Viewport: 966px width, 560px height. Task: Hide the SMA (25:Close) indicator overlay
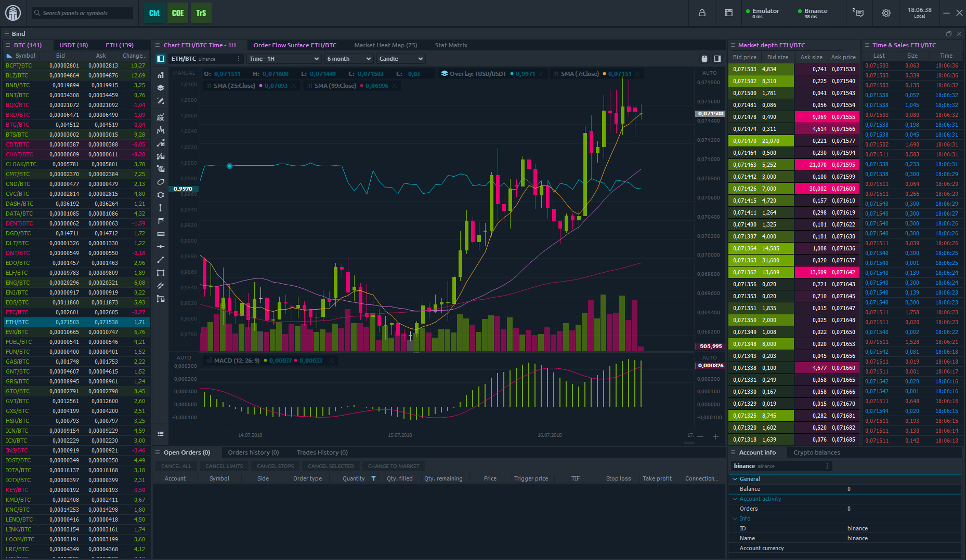(x=294, y=85)
